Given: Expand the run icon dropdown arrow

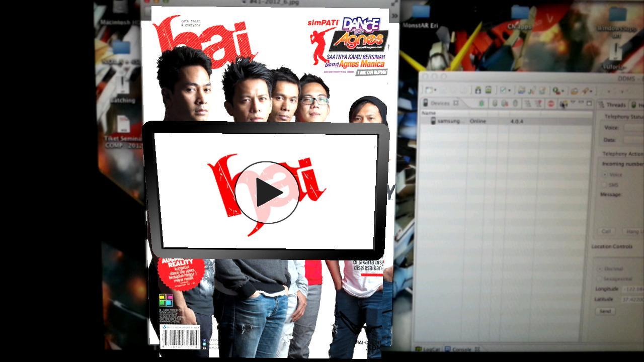Looking at the screenshot, I should tap(562, 91).
